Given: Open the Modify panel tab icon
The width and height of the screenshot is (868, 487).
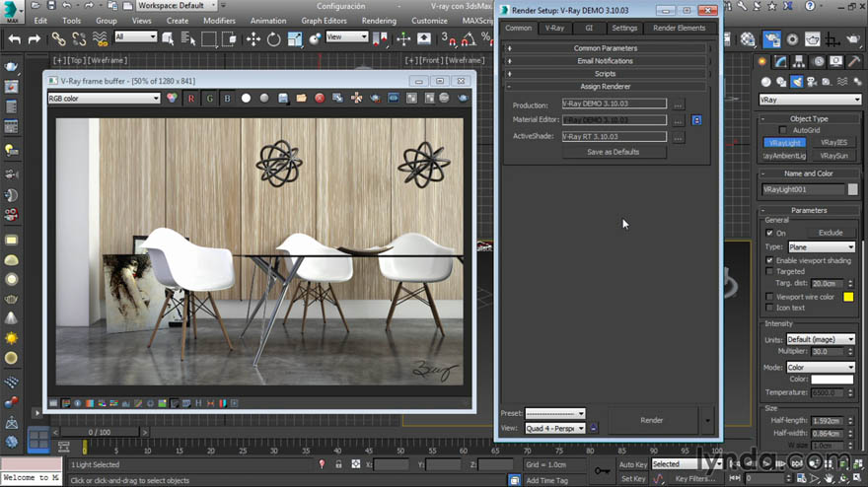Looking at the screenshot, I should tap(780, 61).
